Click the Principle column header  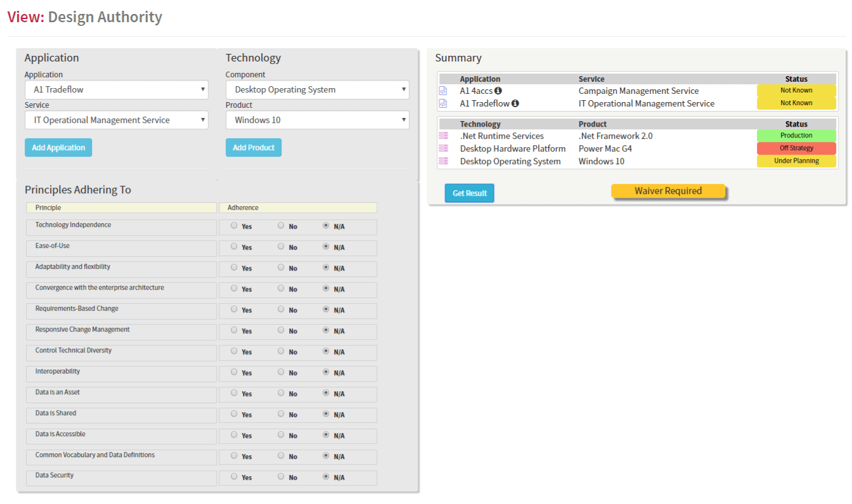coord(121,208)
